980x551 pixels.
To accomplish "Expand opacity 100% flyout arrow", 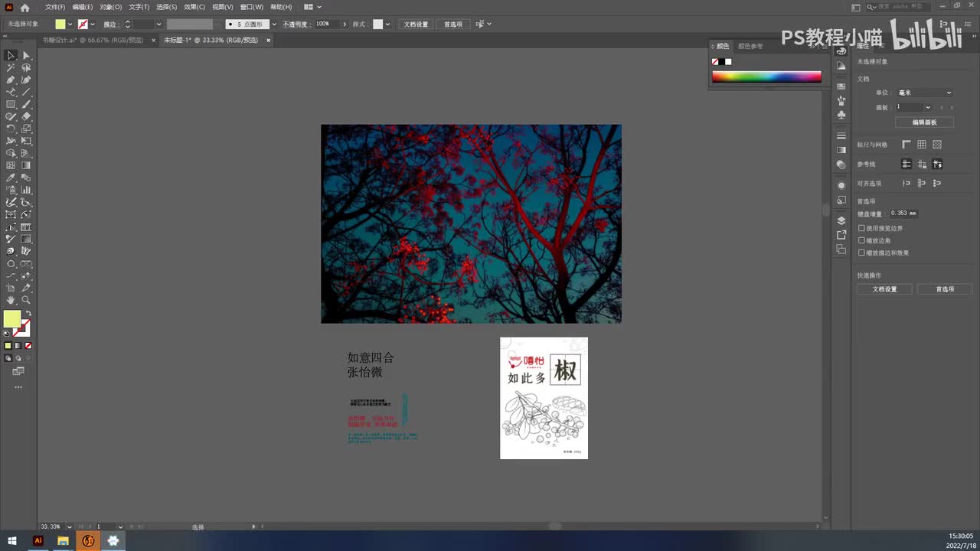I will (345, 24).
